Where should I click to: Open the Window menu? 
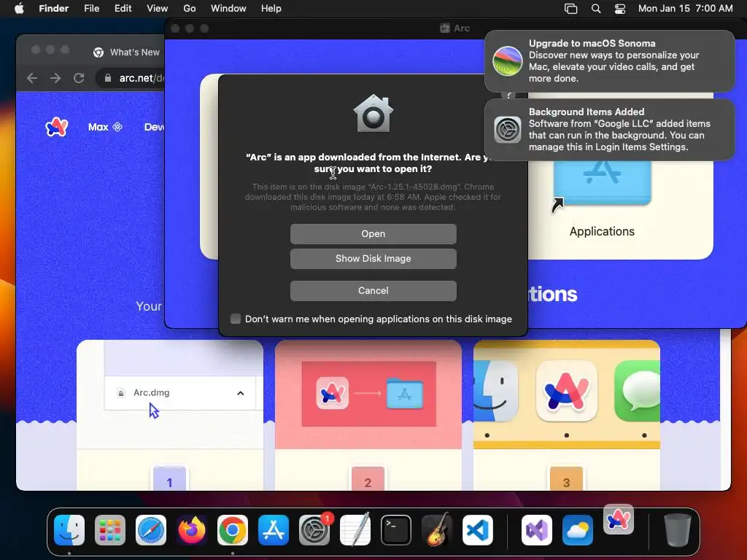[x=228, y=9]
